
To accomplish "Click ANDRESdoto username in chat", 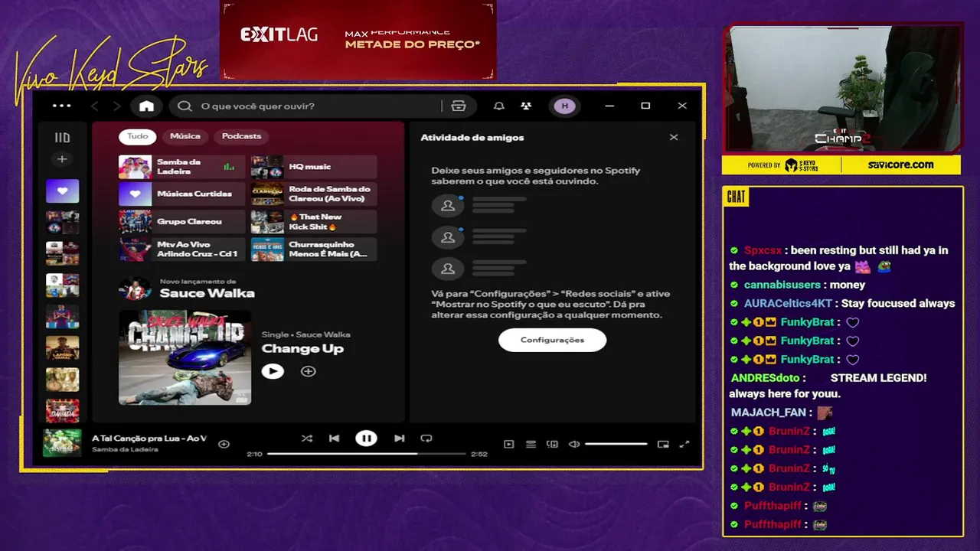I will (x=765, y=378).
